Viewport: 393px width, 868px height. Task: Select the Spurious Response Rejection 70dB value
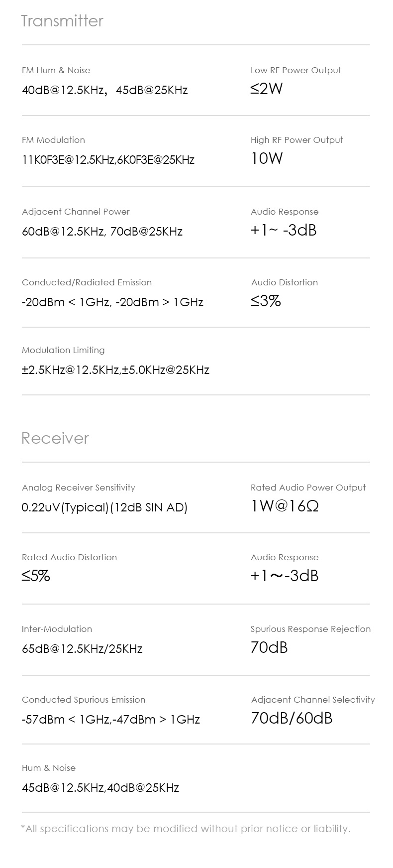(269, 647)
